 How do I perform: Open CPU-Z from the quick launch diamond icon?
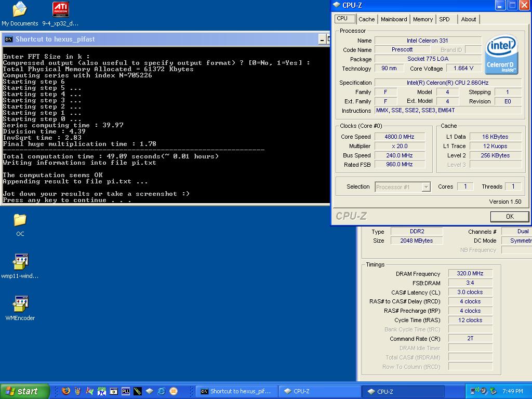coord(150,391)
